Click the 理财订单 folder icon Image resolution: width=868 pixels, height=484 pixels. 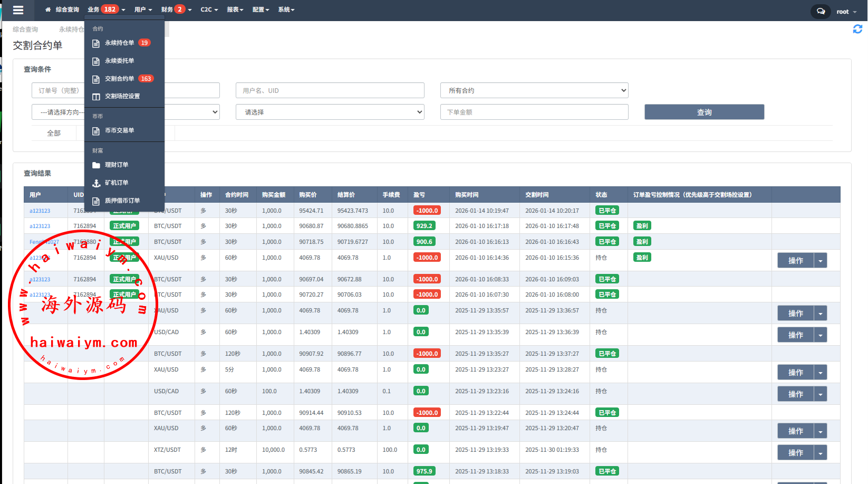pos(96,165)
